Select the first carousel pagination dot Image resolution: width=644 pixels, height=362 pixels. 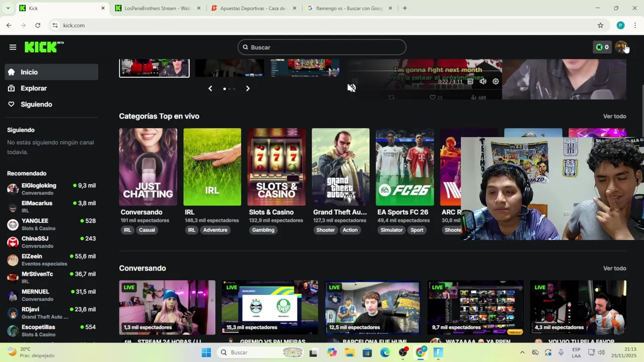[x=224, y=88]
